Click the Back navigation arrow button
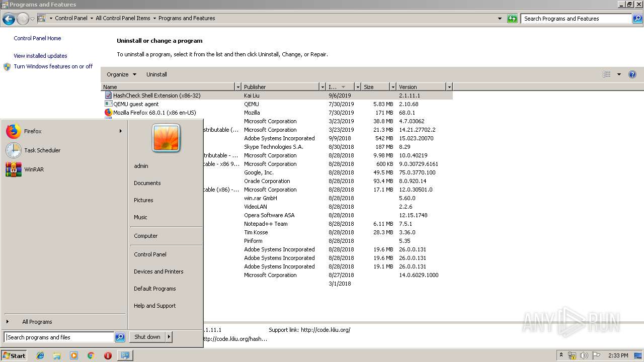The height and width of the screenshot is (362, 644). [x=9, y=19]
